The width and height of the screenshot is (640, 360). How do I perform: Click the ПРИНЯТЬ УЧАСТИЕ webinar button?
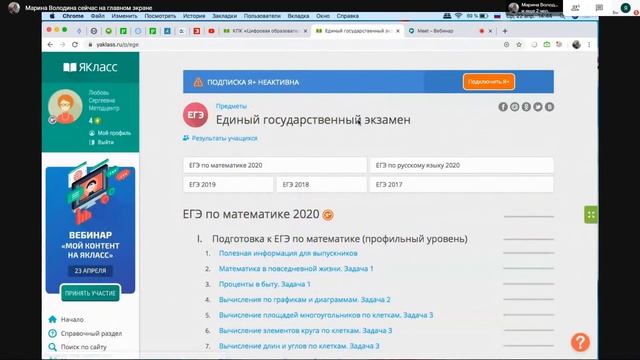(90, 293)
